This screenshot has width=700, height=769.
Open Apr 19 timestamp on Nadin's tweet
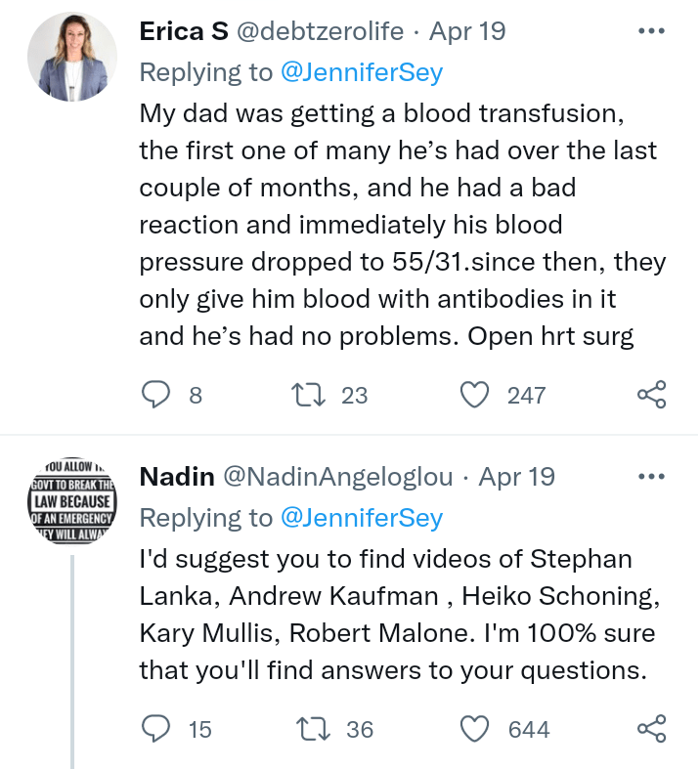tap(517, 477)
